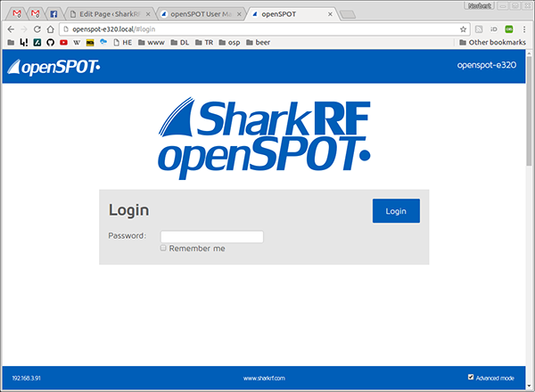Open the first unnamed bookmarks folder

click(11, 43)
